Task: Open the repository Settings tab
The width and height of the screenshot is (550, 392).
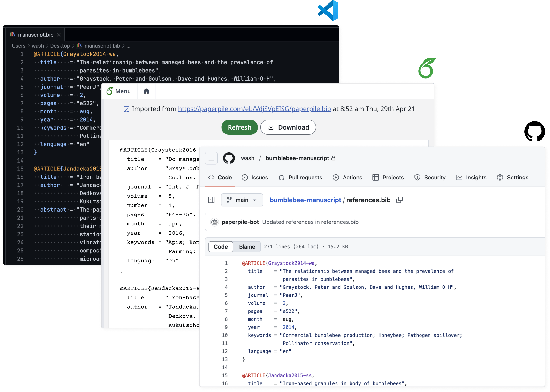Action: [x=512, y=178]
